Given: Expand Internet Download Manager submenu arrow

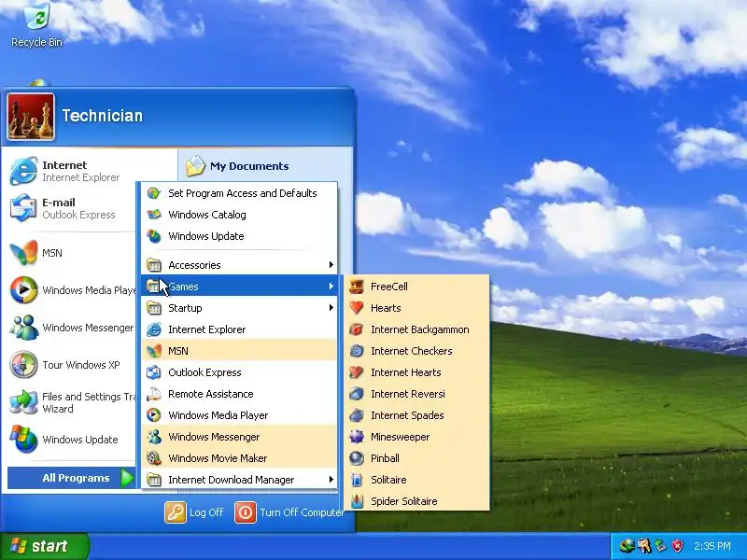Looking at the screenshot, I should tap(331, 480).
